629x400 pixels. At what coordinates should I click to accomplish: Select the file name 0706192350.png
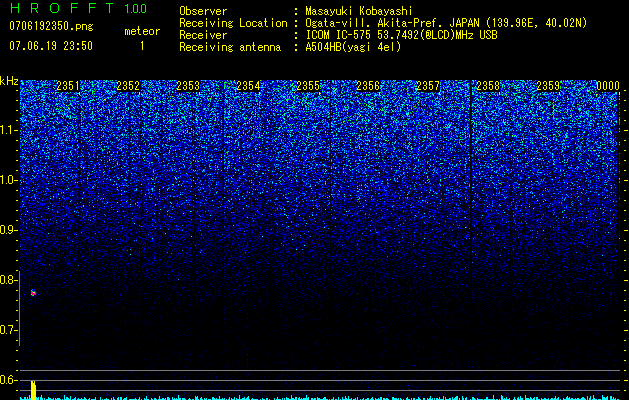(51, 26)
